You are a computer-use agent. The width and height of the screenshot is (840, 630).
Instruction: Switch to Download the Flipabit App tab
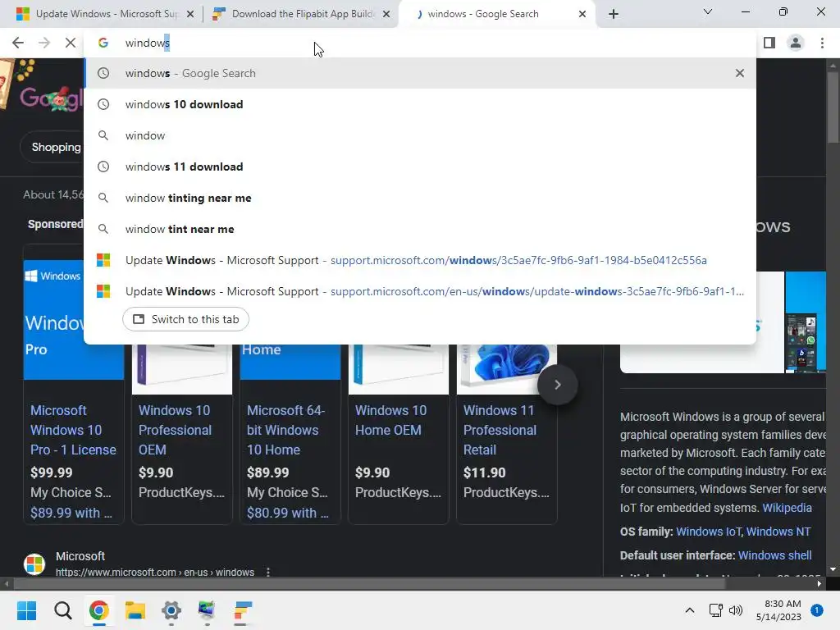click(300, 14)
